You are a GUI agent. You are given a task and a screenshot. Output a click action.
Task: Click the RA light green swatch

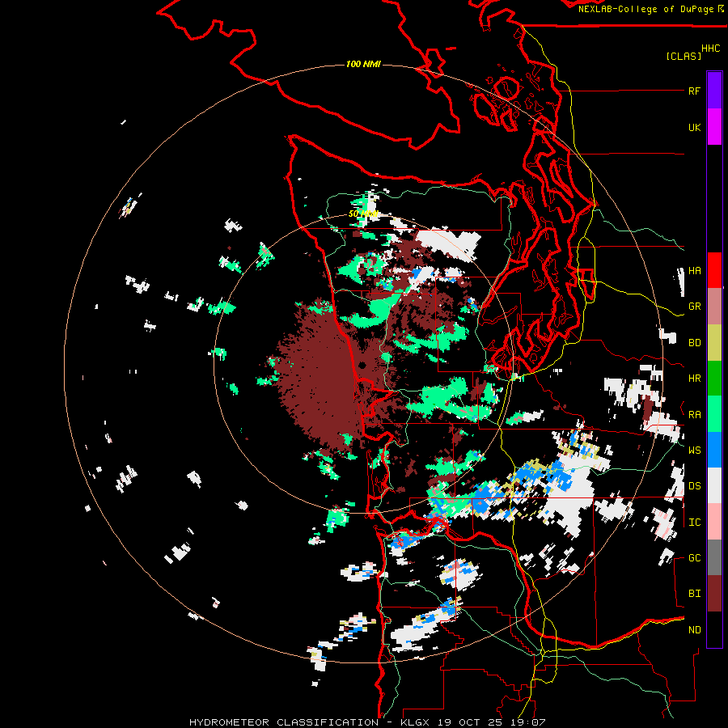click(714, 414)
